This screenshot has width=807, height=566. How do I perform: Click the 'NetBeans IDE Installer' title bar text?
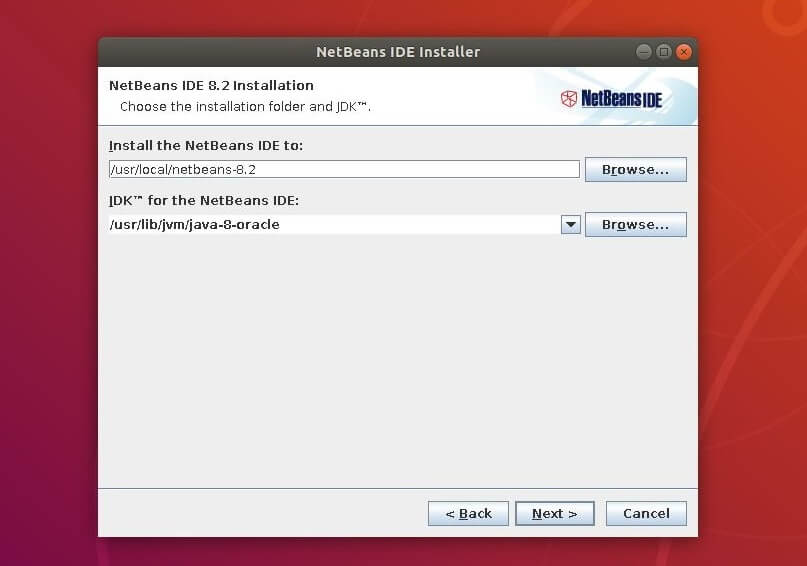(x=398, y=52)
